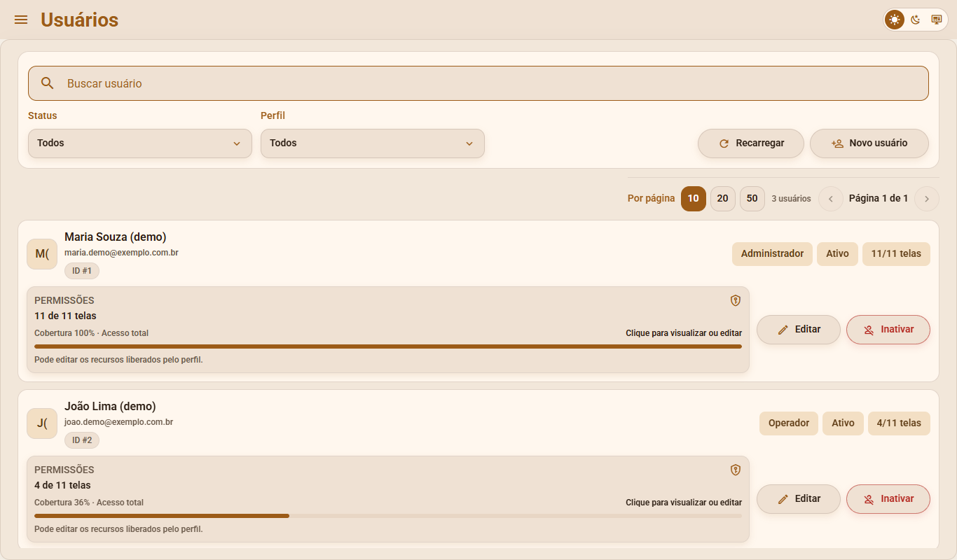Click maria.demo@exemplo.com.br email
Screen dimensions: 957x560
(x=121, y=253)
